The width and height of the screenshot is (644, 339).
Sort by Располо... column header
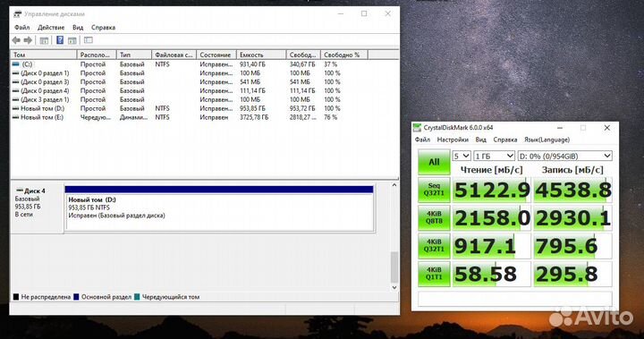97,55
